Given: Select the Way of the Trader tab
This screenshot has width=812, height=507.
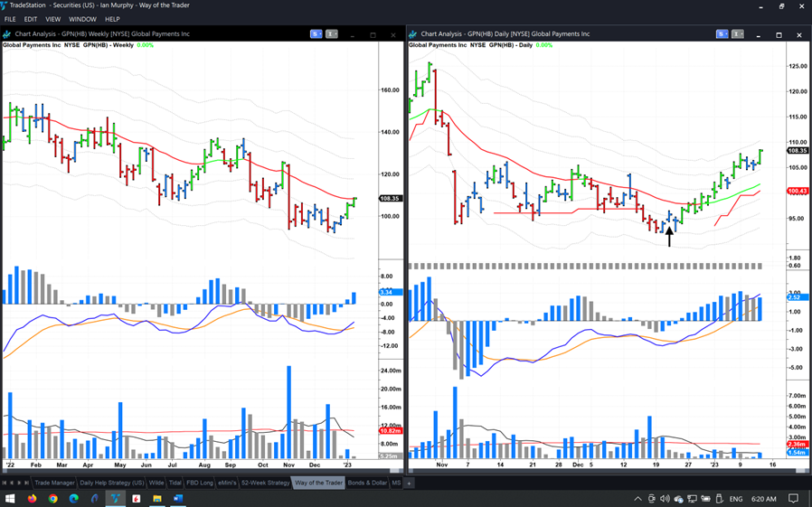Looking at the screenshot, I should tap(318, 483).
